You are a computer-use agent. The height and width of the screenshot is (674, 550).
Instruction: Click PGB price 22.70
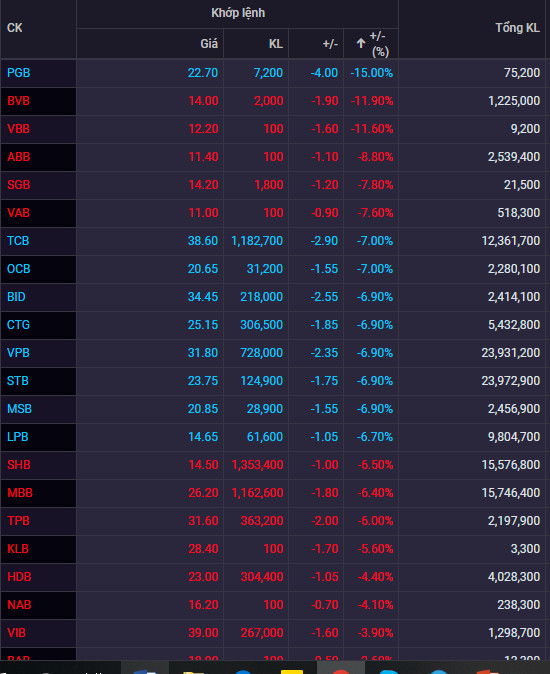203,73
